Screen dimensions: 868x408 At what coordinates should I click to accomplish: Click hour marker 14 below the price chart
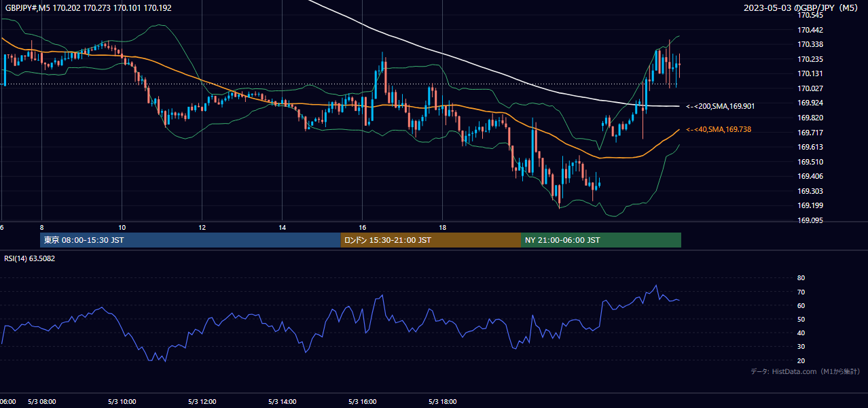(282, 227)
